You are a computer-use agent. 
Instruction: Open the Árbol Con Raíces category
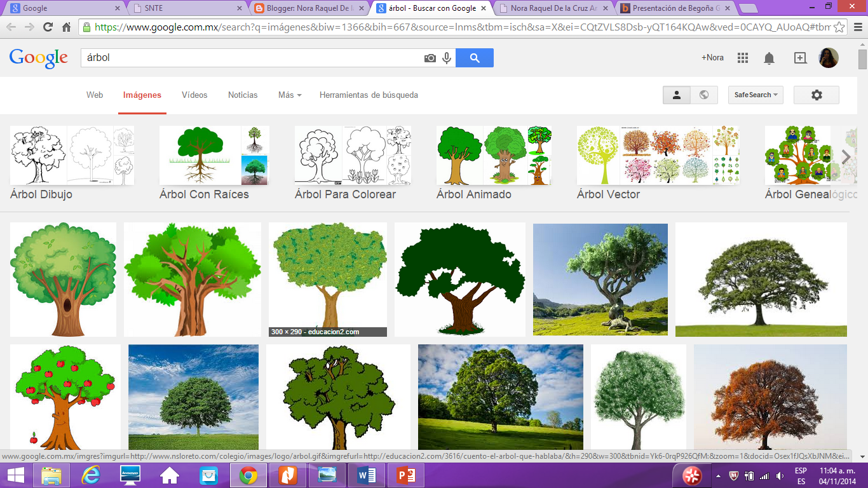point(214,163)
